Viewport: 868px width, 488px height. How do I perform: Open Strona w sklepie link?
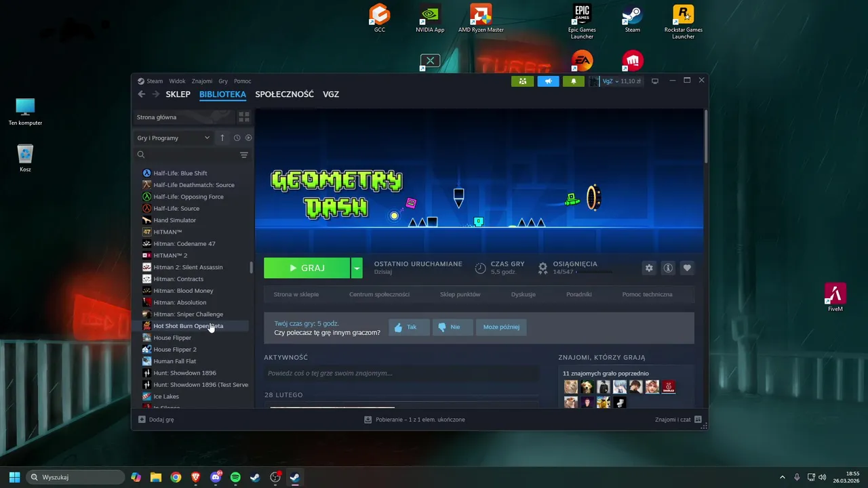click(296, 294)
